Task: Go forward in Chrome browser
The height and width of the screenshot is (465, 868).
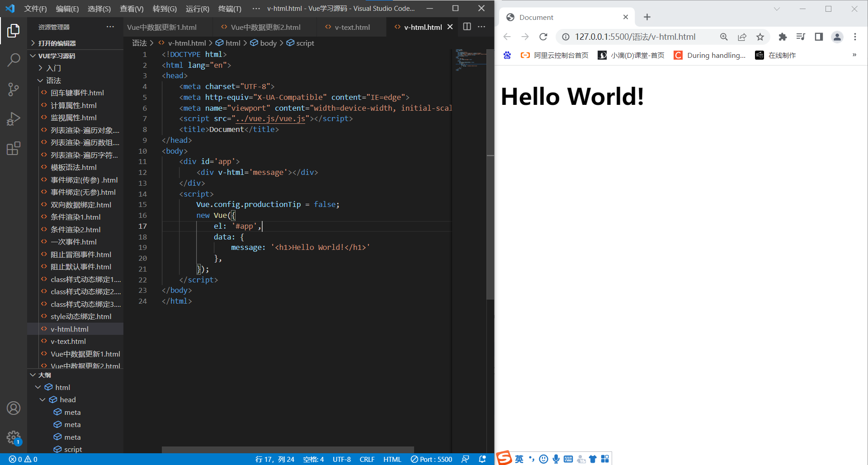Action: tap(525, 37)
